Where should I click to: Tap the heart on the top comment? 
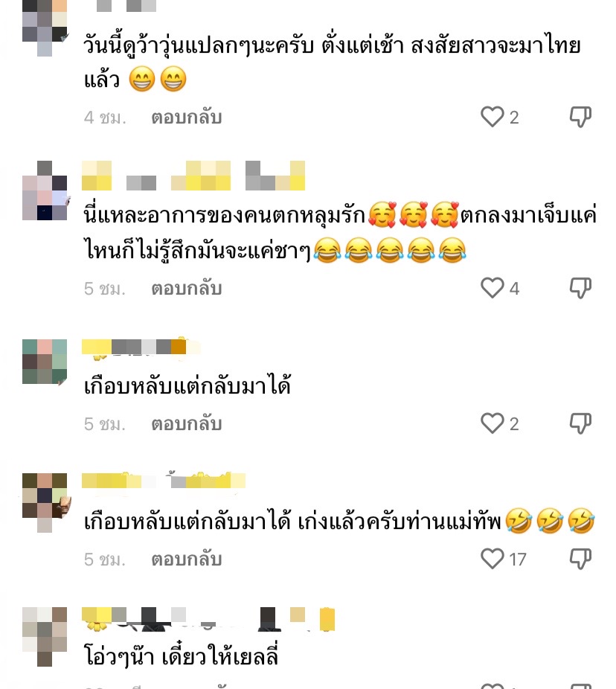point(492,117)
